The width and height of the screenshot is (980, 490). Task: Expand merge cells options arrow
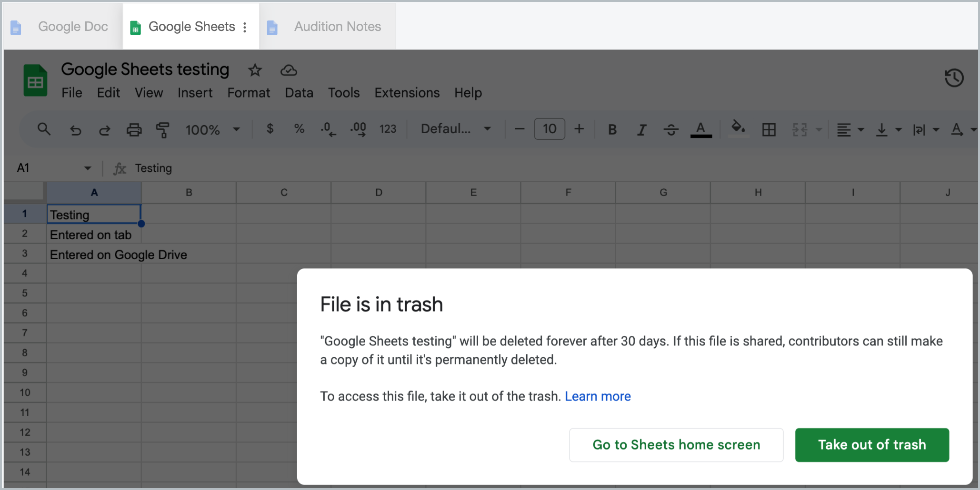click(819, 129)
